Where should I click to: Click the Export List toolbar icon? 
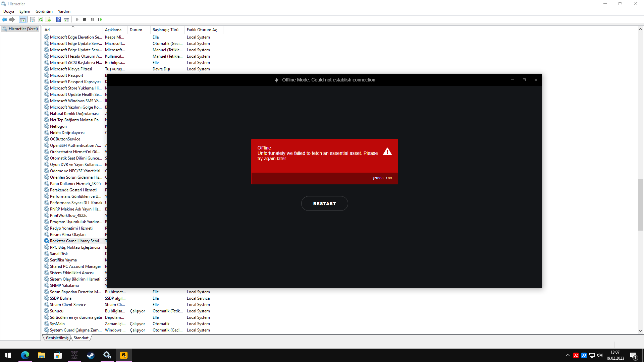click(x=48, y=19)
